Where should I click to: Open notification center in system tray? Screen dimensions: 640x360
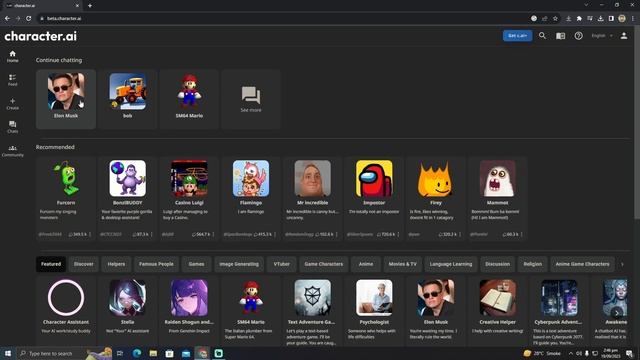pyautogui.click(x=629, y=353)
